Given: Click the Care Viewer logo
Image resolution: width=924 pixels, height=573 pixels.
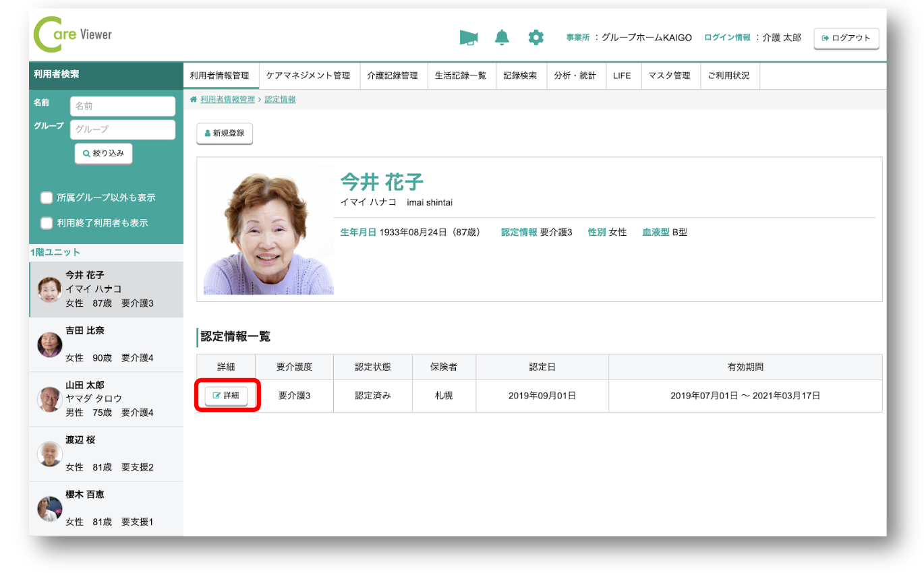Looking at the screenshot, I should (73, 36).
